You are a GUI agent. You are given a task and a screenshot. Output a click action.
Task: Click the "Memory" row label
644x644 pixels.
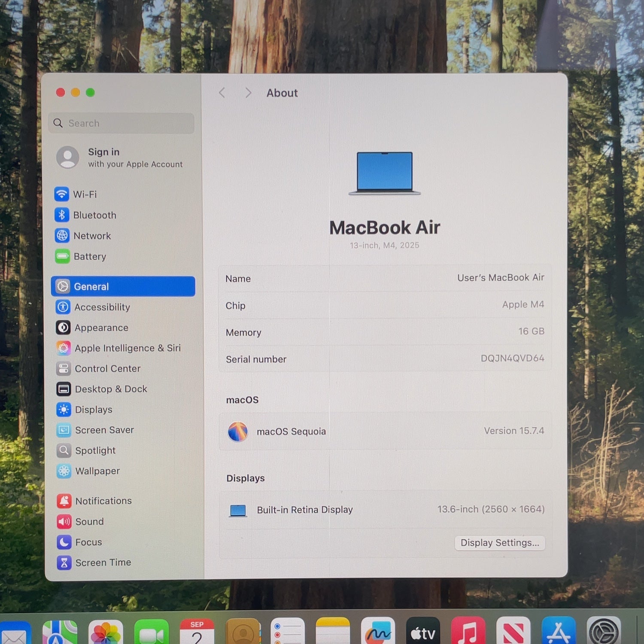click(x=243, y=333)
